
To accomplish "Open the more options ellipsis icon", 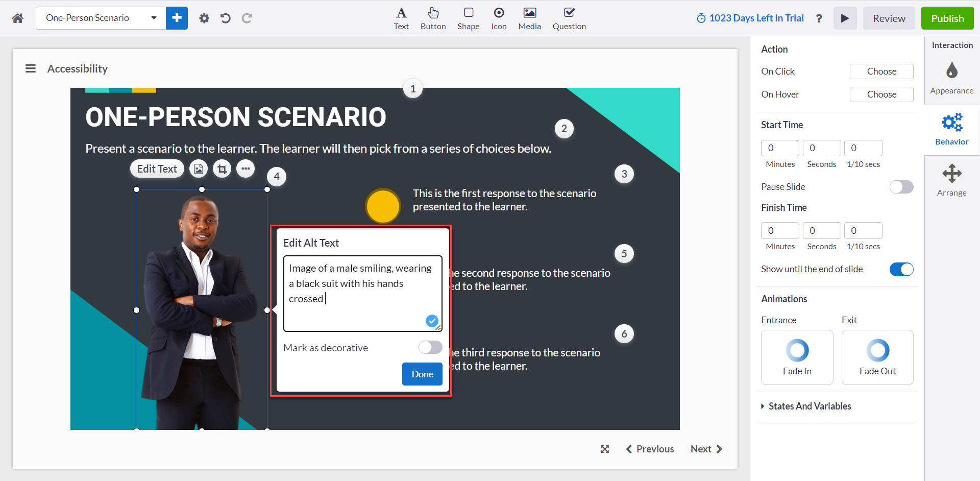I will pyautogui.click(x=246, y=169).
